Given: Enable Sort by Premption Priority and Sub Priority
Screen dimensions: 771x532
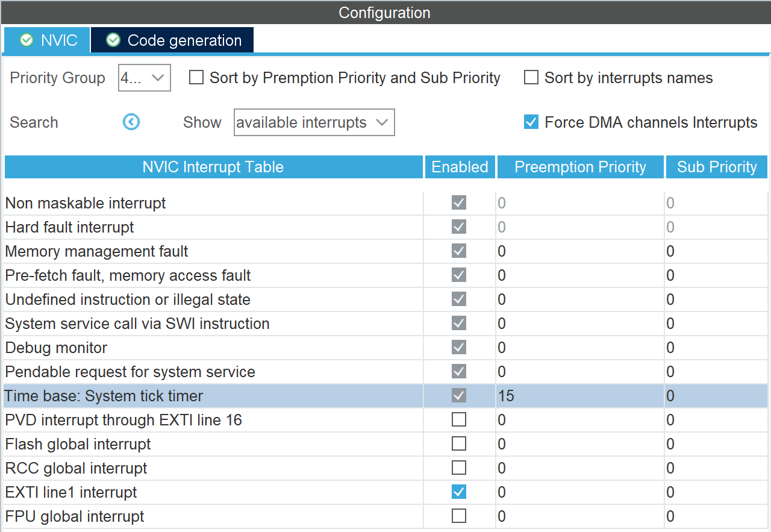Looking at the screenshot, I should coord(196,78).
